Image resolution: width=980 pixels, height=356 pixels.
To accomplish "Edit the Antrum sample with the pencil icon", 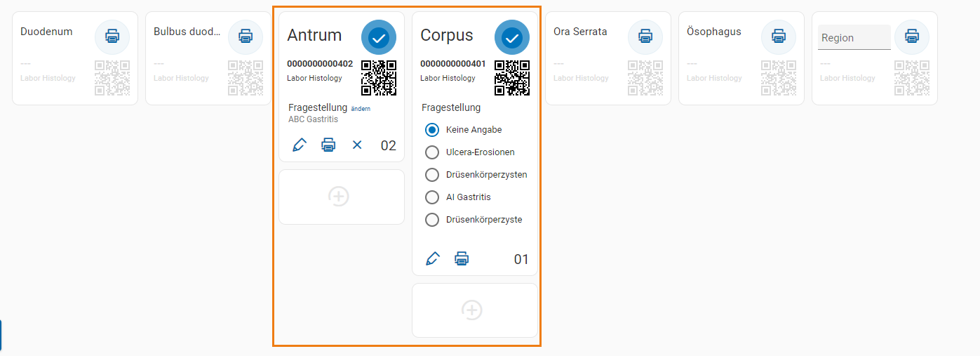I will pyautogui.click(x=300, y=145).
